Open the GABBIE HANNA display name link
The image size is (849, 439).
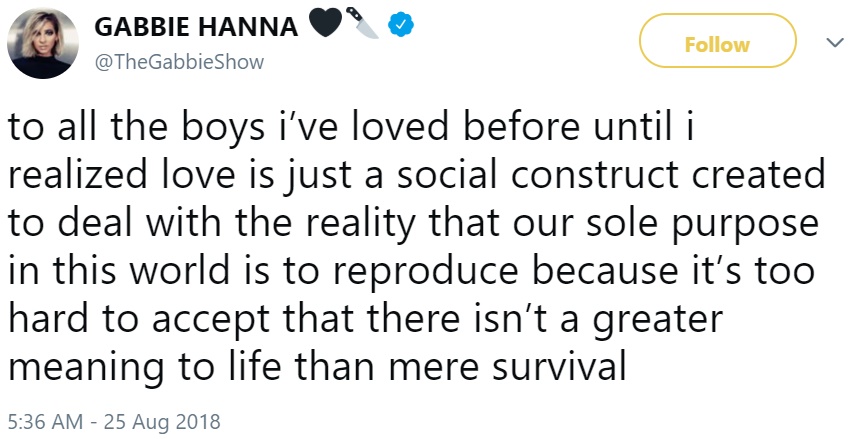[x=196, y=26]
